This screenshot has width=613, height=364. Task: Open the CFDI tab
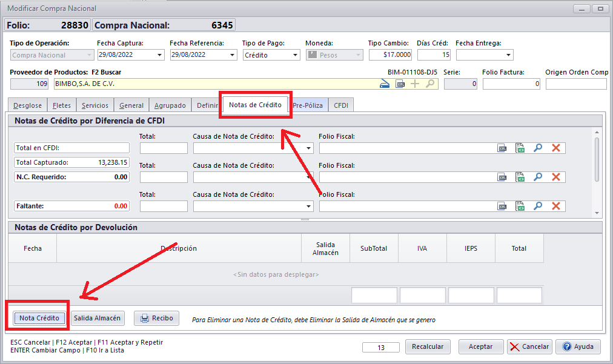click(x=341, y=105)
